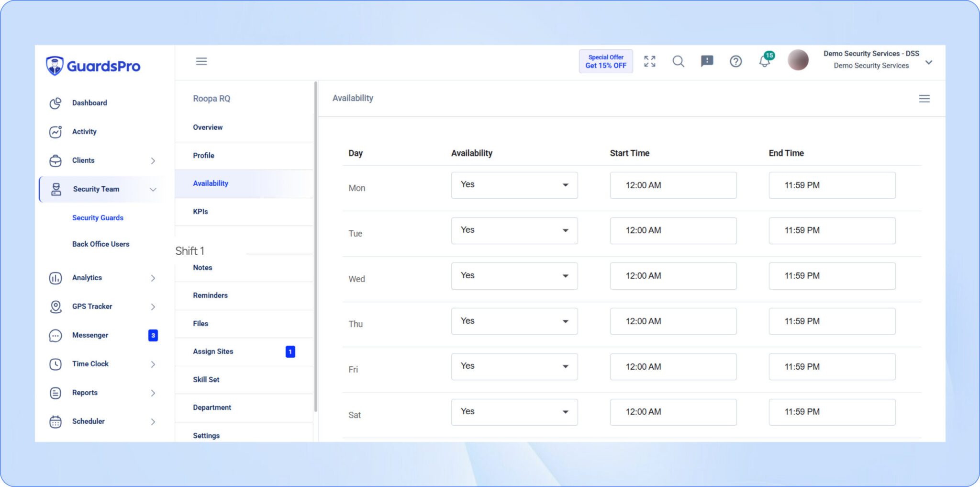Click the Security Team guard icon
Image resolution: width=980 pixels, height=487 pixels.
pyautogui.click(x=56, y=189)
